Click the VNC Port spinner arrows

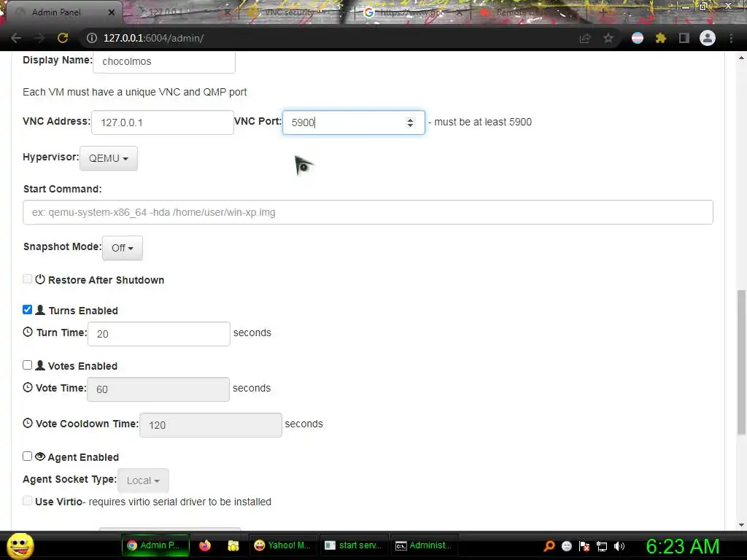pos(410,122)
